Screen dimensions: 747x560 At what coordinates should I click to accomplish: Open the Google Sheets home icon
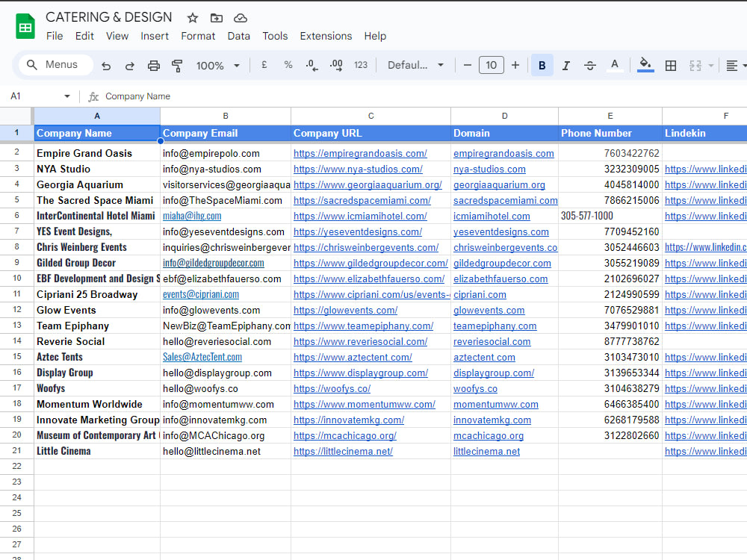click(25, 26)
